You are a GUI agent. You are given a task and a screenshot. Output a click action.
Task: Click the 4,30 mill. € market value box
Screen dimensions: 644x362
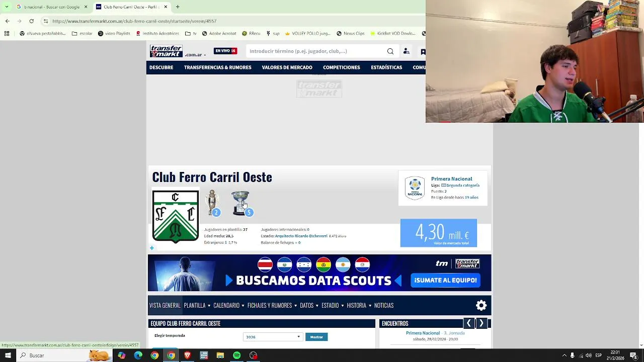438,233
